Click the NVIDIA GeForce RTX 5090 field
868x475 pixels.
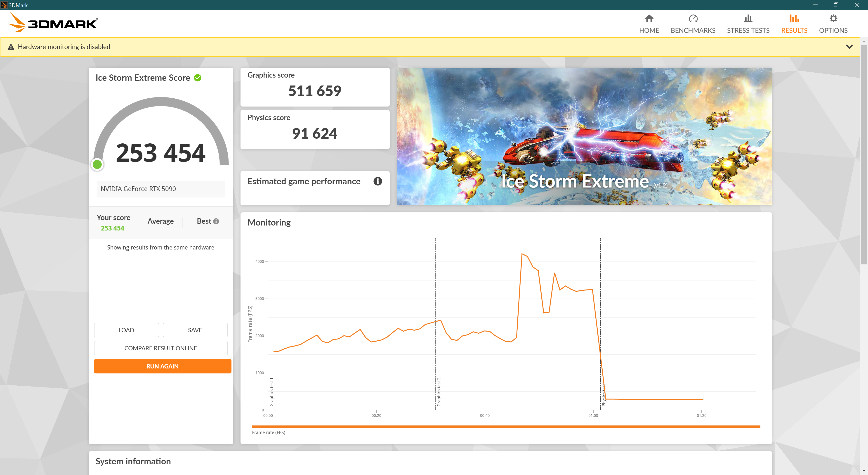pos(161,189)
